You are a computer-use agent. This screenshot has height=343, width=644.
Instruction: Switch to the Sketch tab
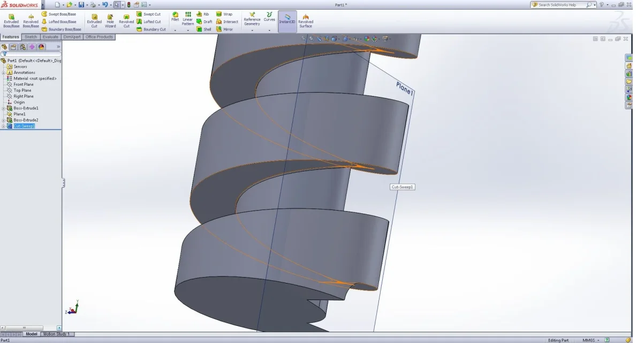[31, 37]
